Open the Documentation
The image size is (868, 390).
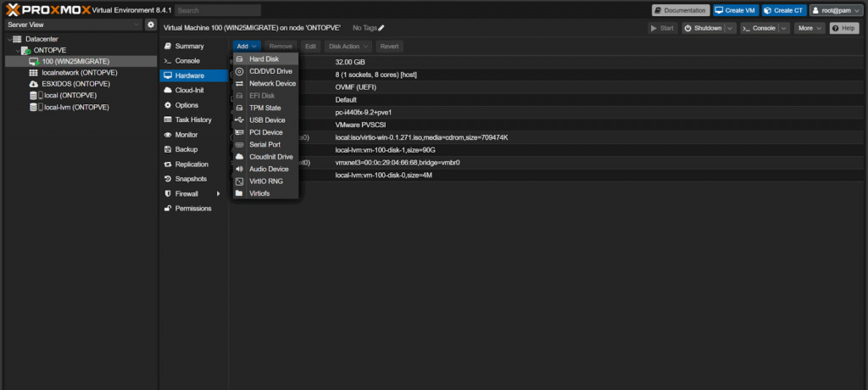pyautogui.click(x=681, y=10)
